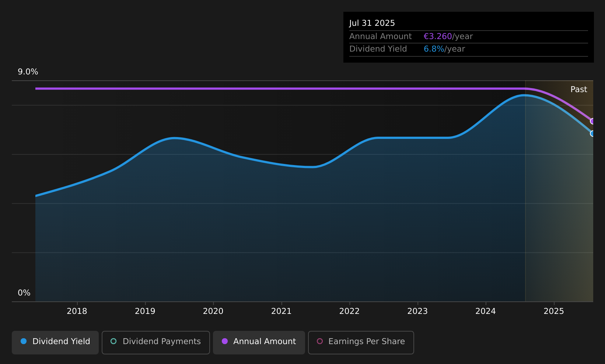The width and height of the screenshot is (605, 364).
Task: Toggle the Annual Amount series
Action: coord(259,342)
